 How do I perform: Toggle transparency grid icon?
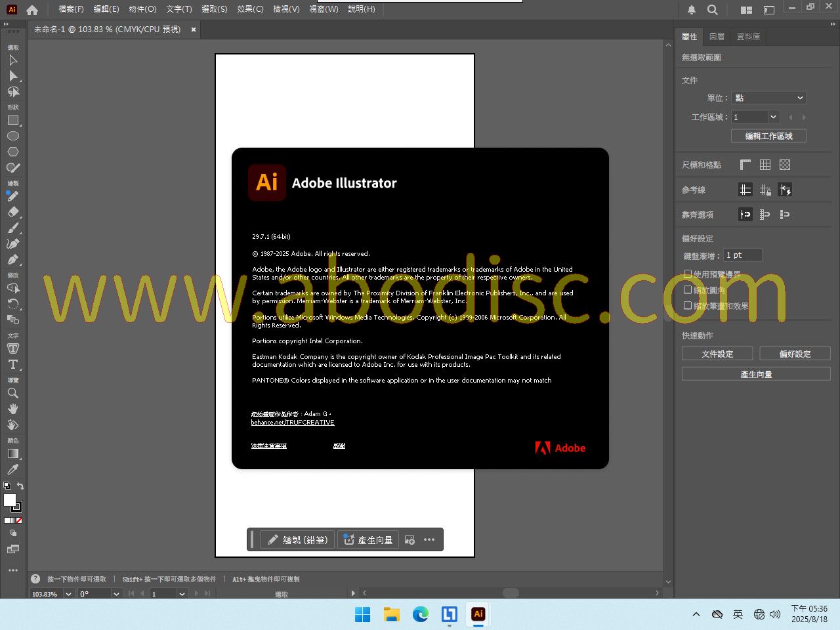click(x=785, y=165)
